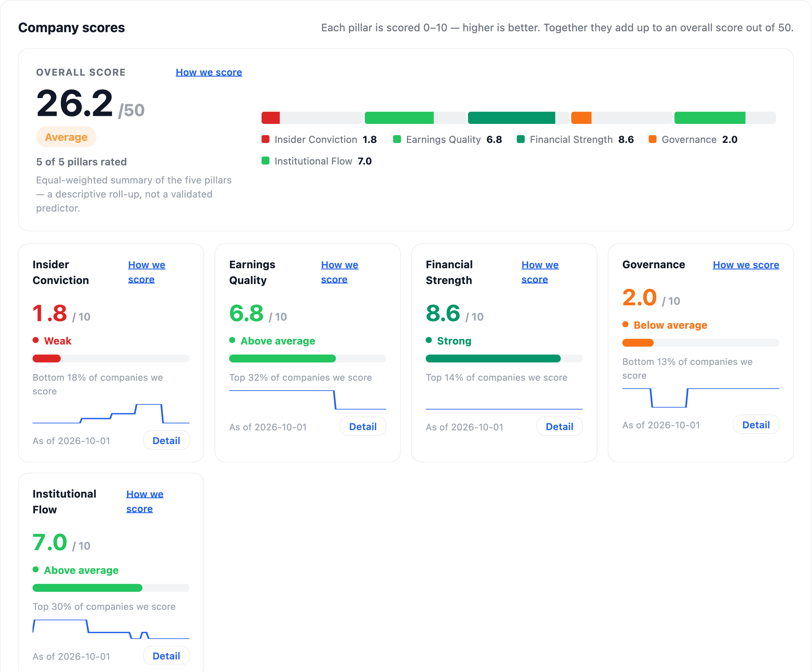Click Detail button for Governance
Screen dimensions: 812x672
756,425
